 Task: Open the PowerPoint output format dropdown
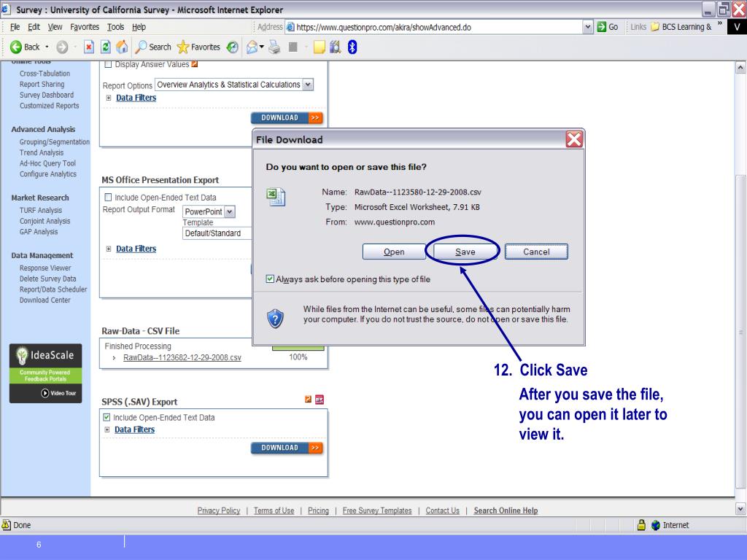[x=229, y=211]
